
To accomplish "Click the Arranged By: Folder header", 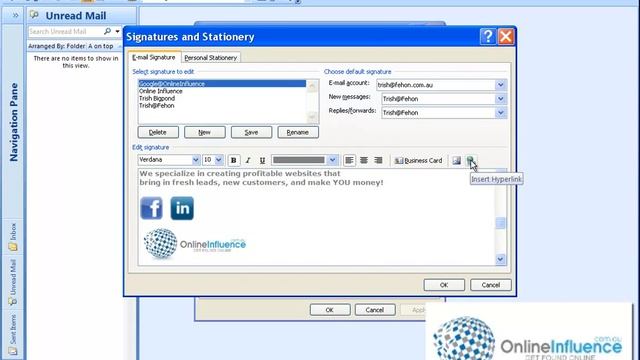I will tap(57, 46).
